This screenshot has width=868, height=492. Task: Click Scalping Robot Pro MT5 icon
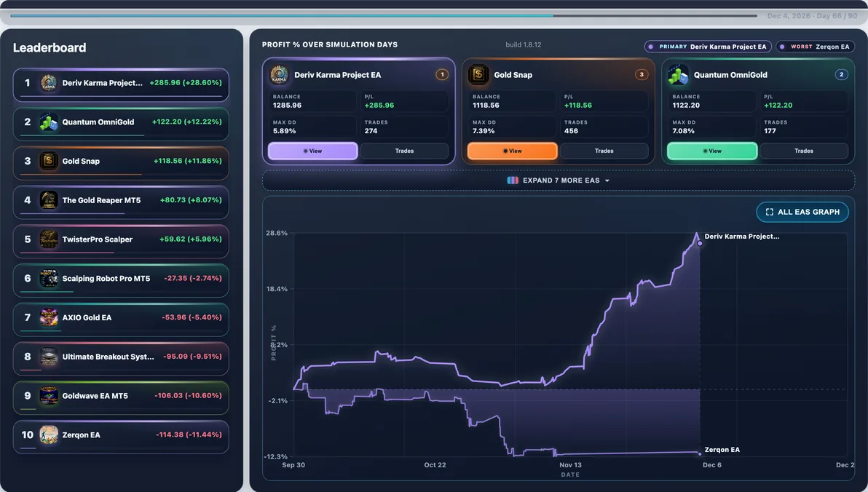coord(49,278)
